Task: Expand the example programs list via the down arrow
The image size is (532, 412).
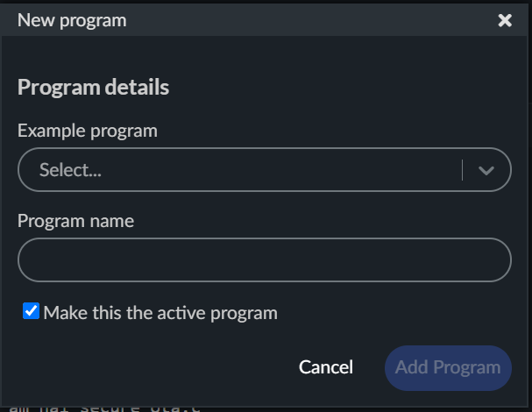Action: point(487,170)
